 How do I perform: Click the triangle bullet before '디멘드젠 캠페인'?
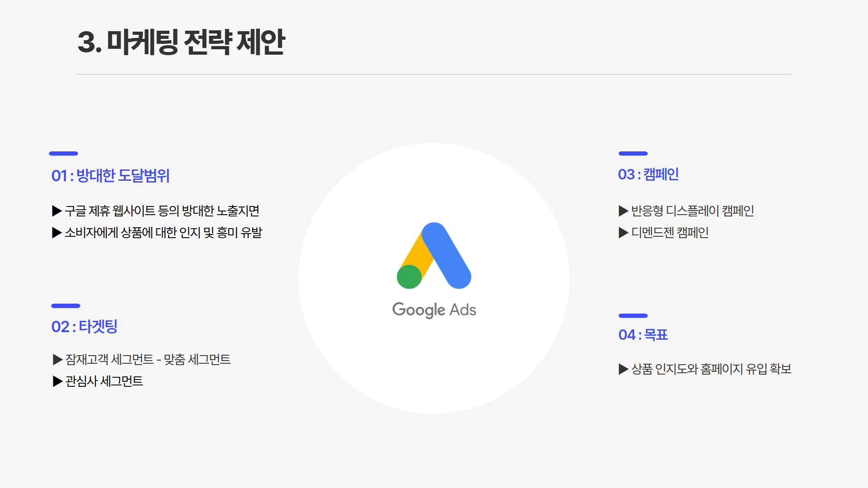coord(623,232)
